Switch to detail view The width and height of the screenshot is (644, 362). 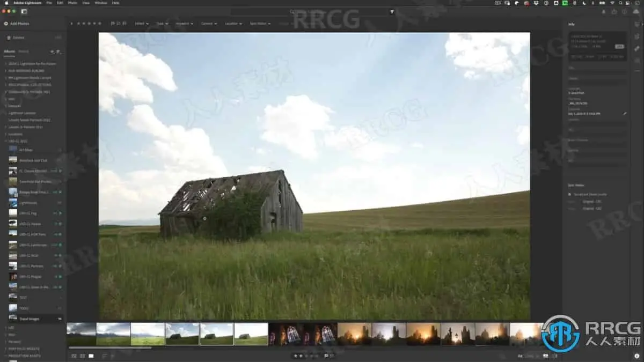click(91, 356)
